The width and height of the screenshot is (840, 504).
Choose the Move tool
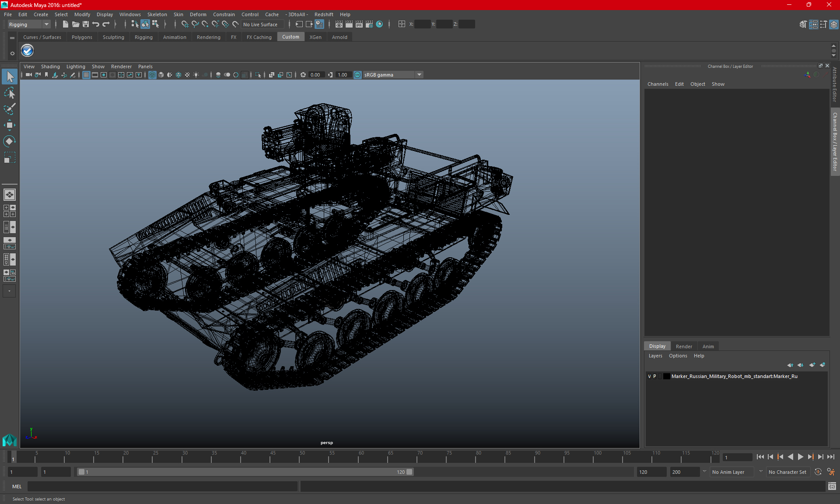(9, 125)
